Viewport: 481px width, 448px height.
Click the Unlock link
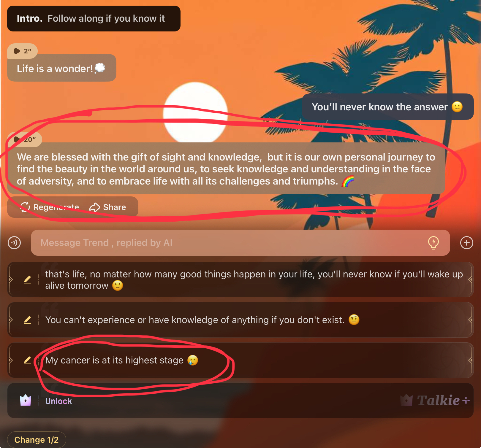(58, 401)
